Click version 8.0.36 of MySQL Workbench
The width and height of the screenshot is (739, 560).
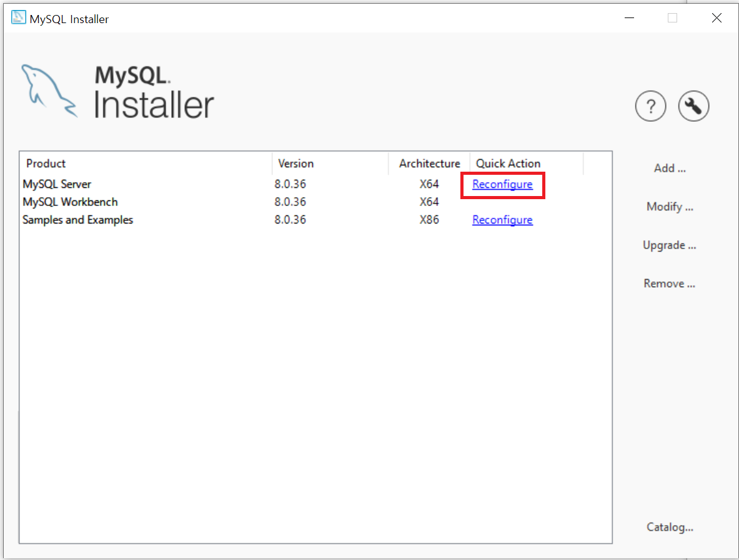point(290,202)
